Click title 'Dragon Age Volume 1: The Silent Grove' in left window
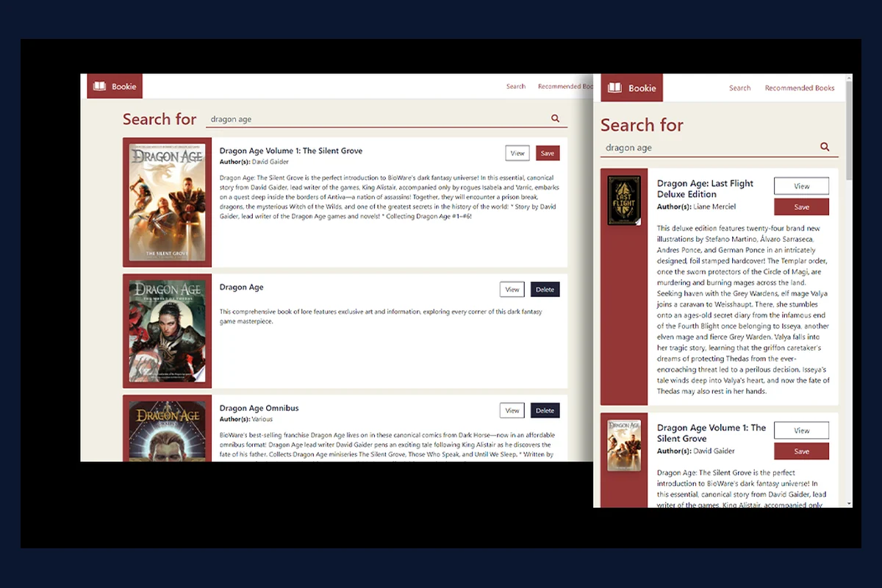Image resolution: width=882 pixels, height=588 pixels. pyautogui.click(x=291, y=151)
